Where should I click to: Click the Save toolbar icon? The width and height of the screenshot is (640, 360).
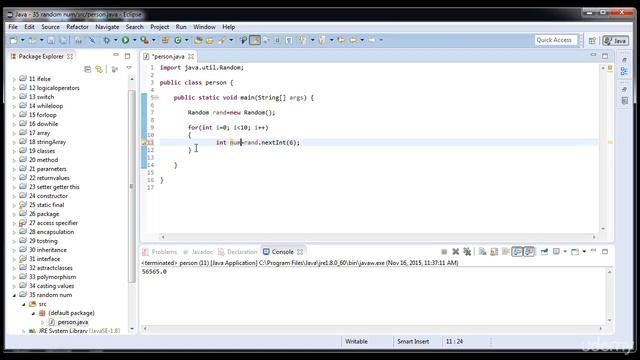(51, 40)
